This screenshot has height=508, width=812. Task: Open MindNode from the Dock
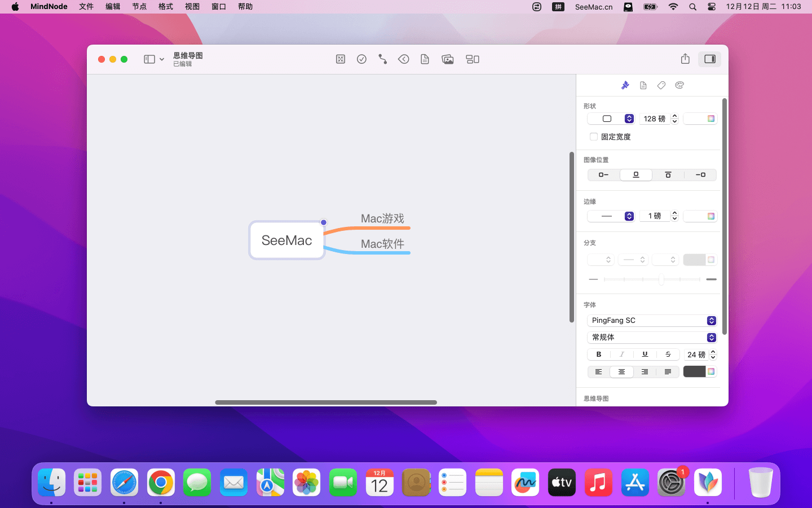(x=707, y=483)
